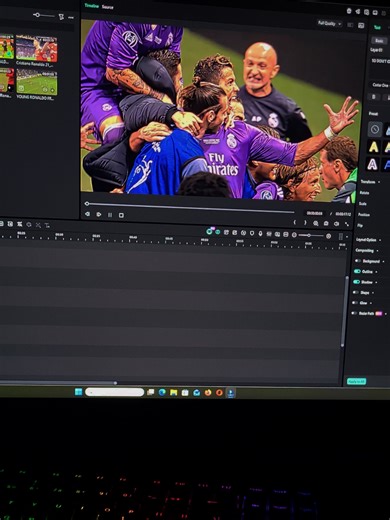This screenshot has height=520, width=390.
Task: Open the Windows Start button
Action: pos(79,392)
